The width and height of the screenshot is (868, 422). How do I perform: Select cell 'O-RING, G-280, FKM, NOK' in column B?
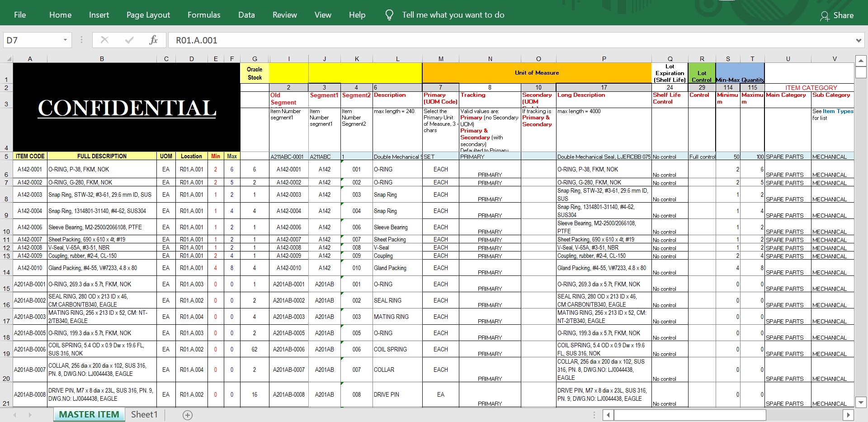(102, 183)
